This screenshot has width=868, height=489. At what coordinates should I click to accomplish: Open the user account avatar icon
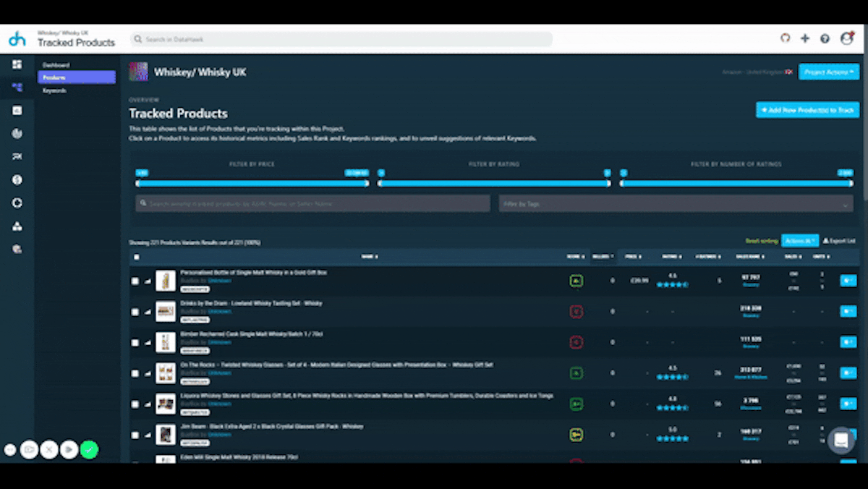pyautogui.click(x=846, y=38)
